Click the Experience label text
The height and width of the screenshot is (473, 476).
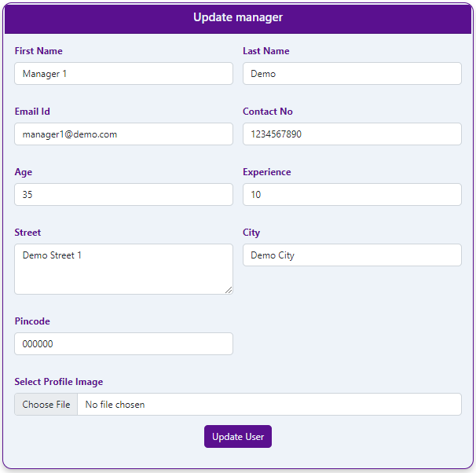click(267, 172)
